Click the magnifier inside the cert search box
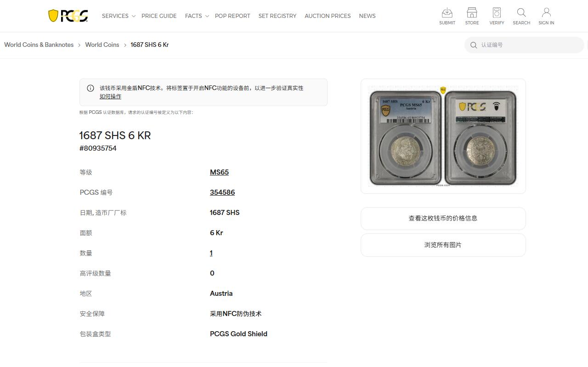The image size is (588, 367). coord(473,45)
